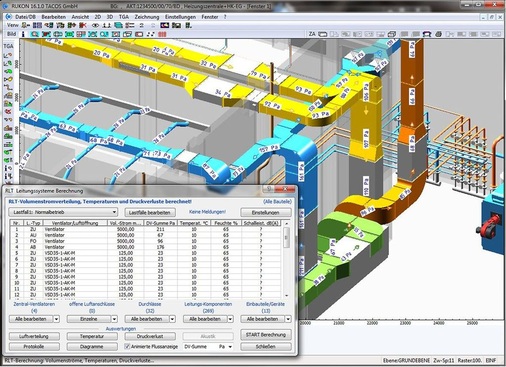This screenshot has height=367, width=506.
Task: Click Alle bearbeiten under Durchlässe
Action: pos(147,319)
